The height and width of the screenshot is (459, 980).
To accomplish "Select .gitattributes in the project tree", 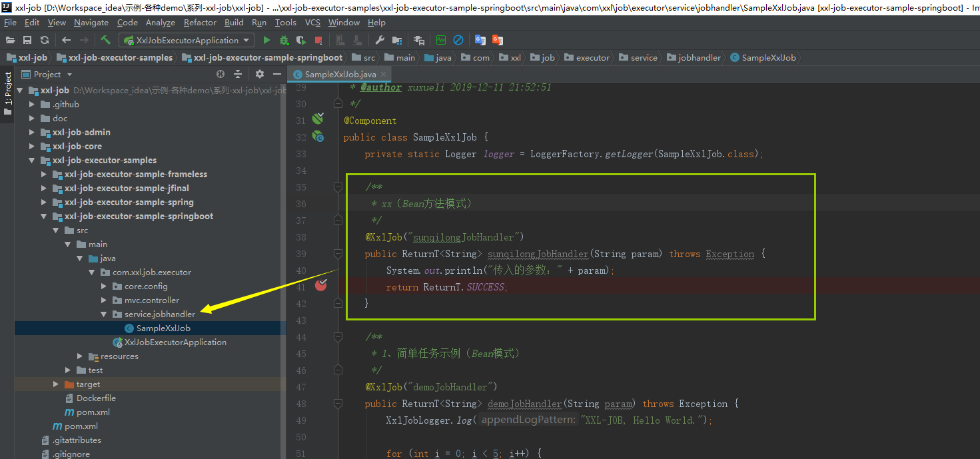I will (x=77, y=440).
